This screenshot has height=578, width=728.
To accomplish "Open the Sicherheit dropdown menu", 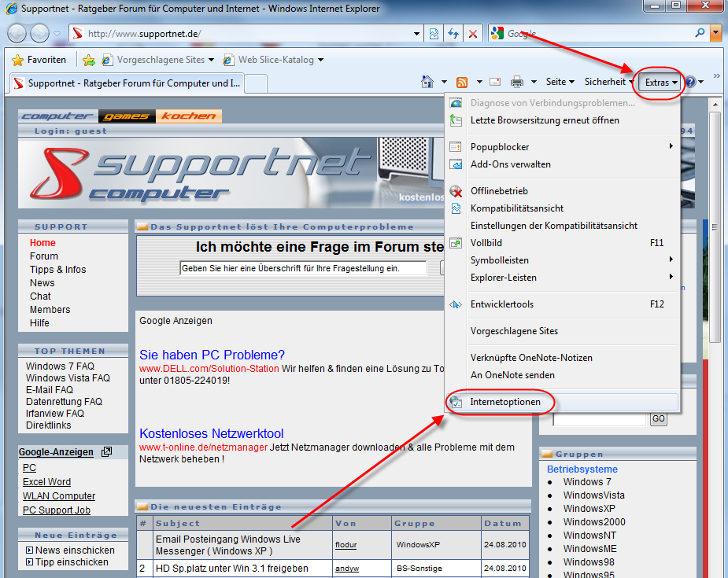I will 608,82.
